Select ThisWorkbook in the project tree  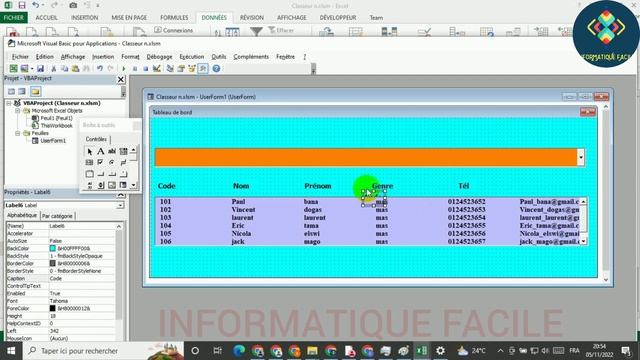coord(56,126)
